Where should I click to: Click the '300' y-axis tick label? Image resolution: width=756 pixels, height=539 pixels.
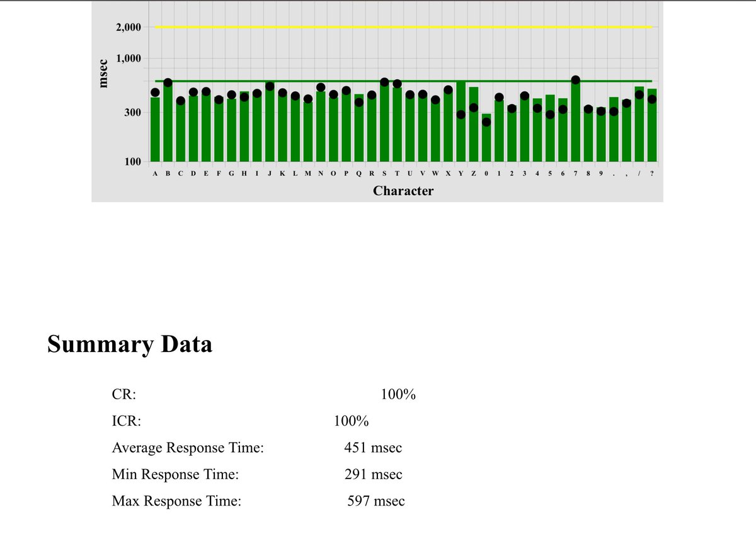coord(132,113)
